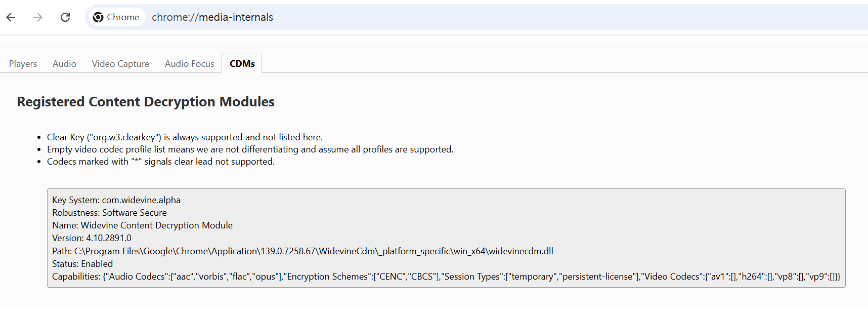This screenshot has width=868, height=312.
Task: Click the 'Players' tab
Action: click(22, 63)
